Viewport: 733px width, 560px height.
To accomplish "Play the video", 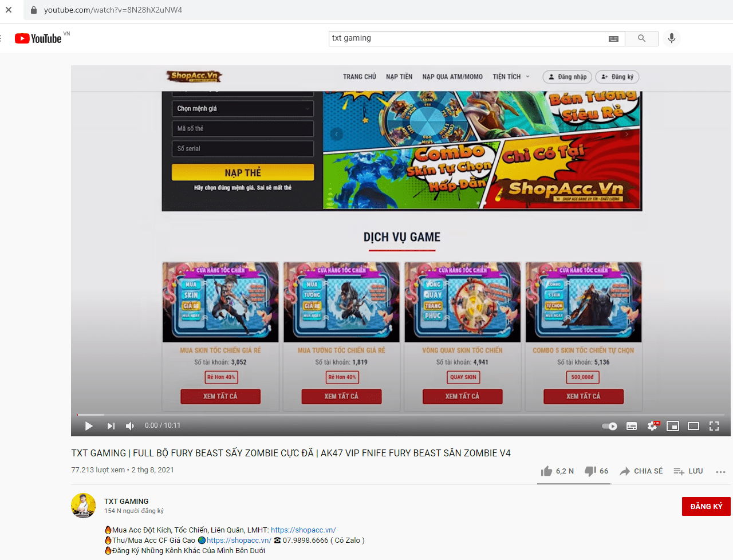I will 89,425.
